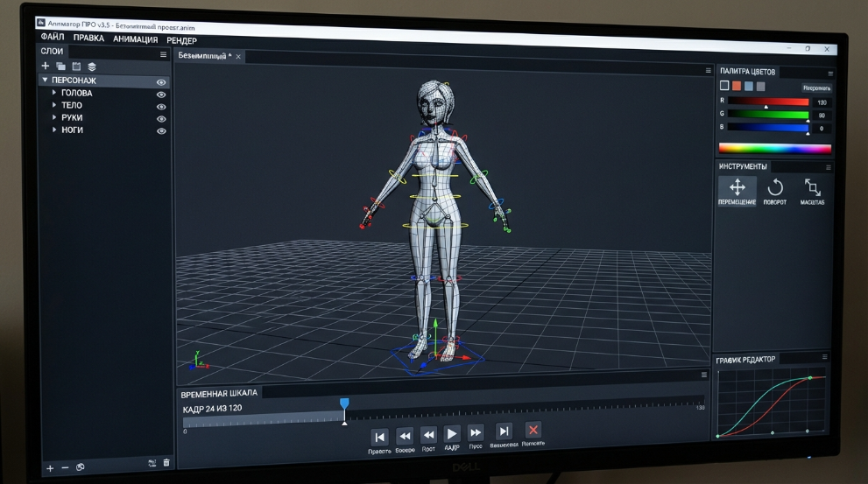868x484 pixels.
Task: Click the blue playhead marker on the timeline
Action: 344,403
